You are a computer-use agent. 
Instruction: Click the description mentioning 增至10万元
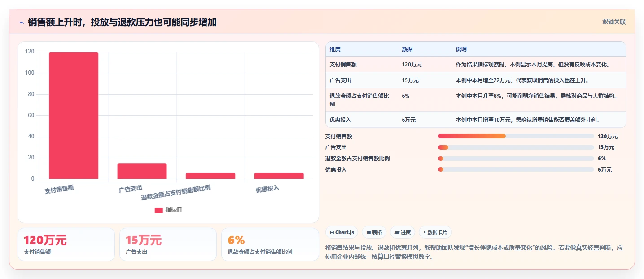pos(527,120)
